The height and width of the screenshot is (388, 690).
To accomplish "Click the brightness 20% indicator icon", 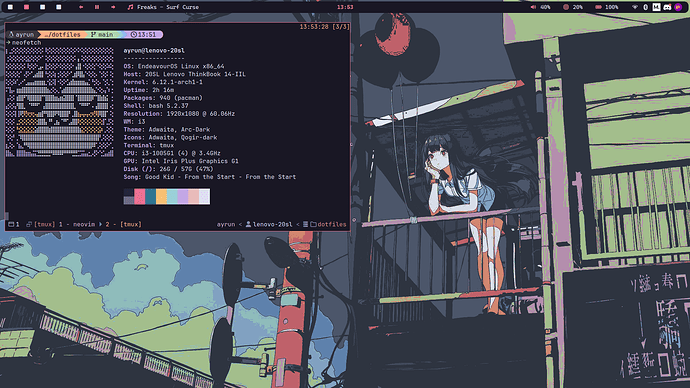I will click(x=566, y=7).
